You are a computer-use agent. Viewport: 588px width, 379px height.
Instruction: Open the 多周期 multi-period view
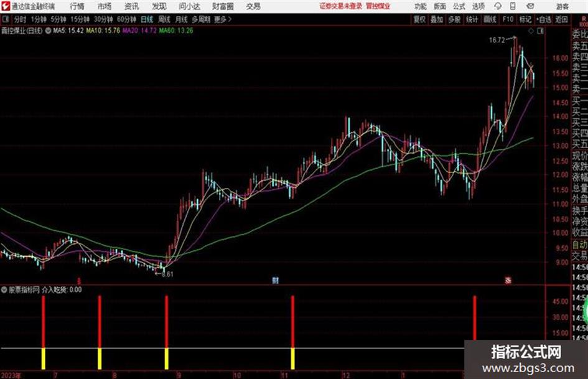(x=201, y=19)
